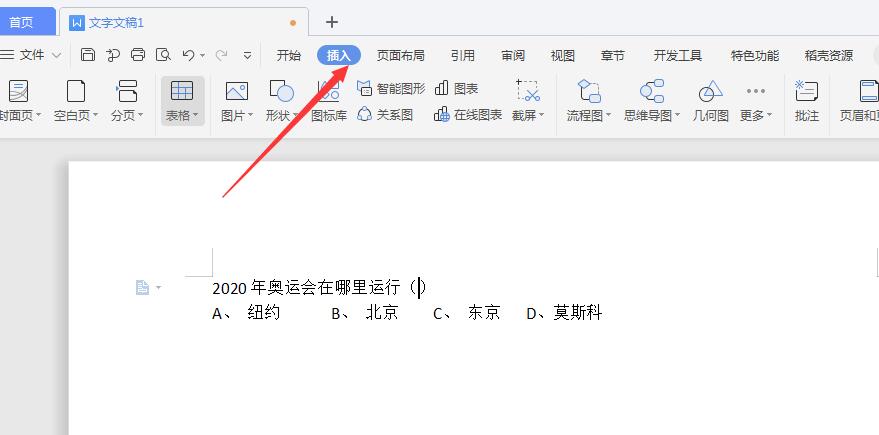Click the paragraph layout icon beside text
This screenshot has height=435, width=879.
tap(142, 288)
